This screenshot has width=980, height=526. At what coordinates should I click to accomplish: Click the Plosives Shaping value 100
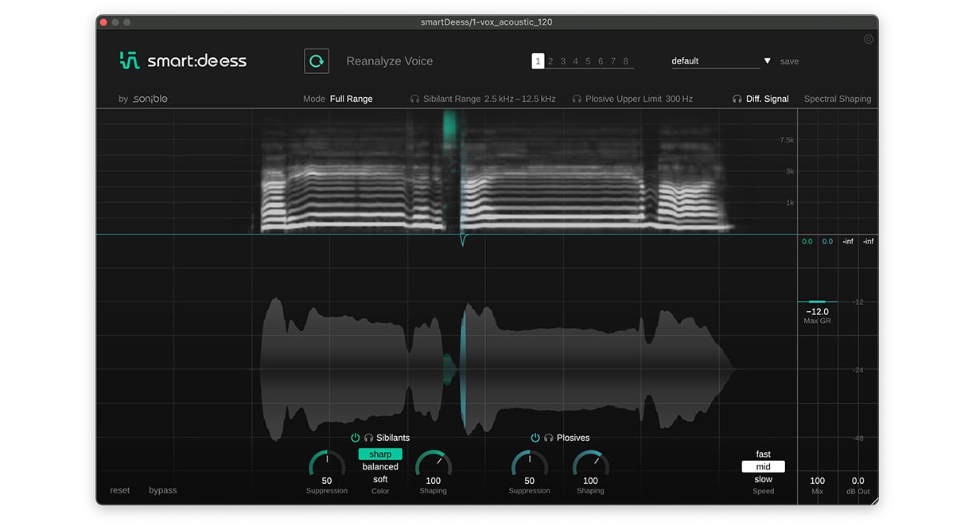pos(590,481)
